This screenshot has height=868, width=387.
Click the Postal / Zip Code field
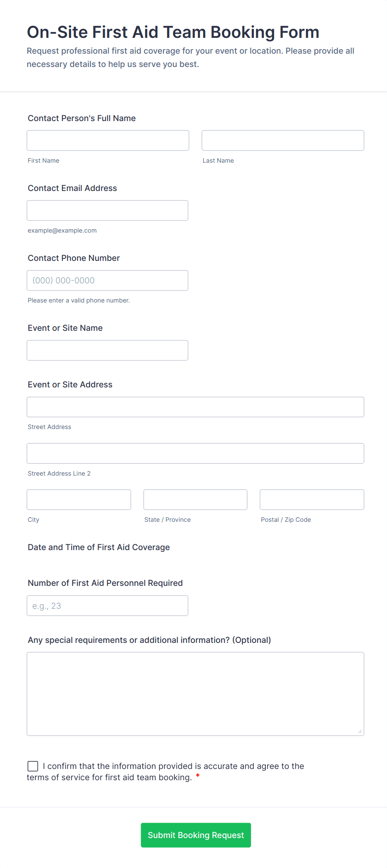click(x=312, y=499)
